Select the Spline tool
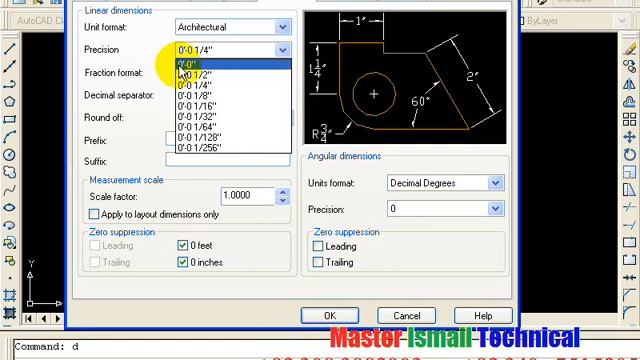The height and width of the screenshot is (360, 640). pos(9,190)
